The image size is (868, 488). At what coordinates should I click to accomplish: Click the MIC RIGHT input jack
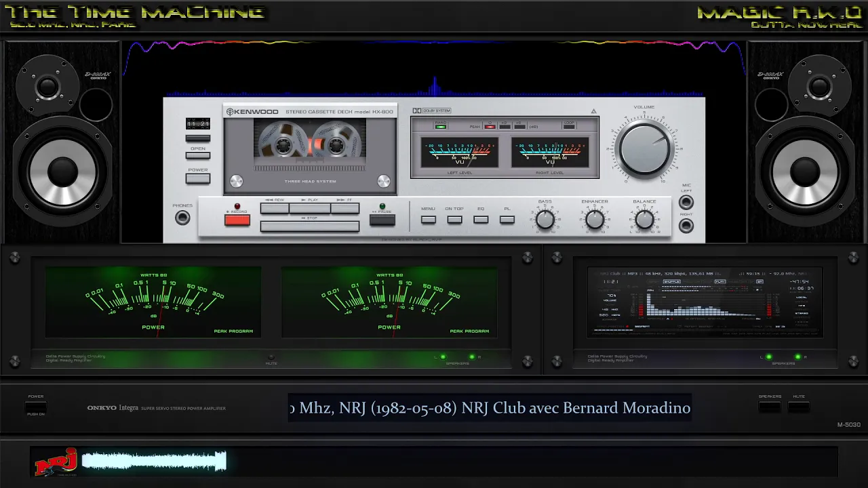point(686,226)
